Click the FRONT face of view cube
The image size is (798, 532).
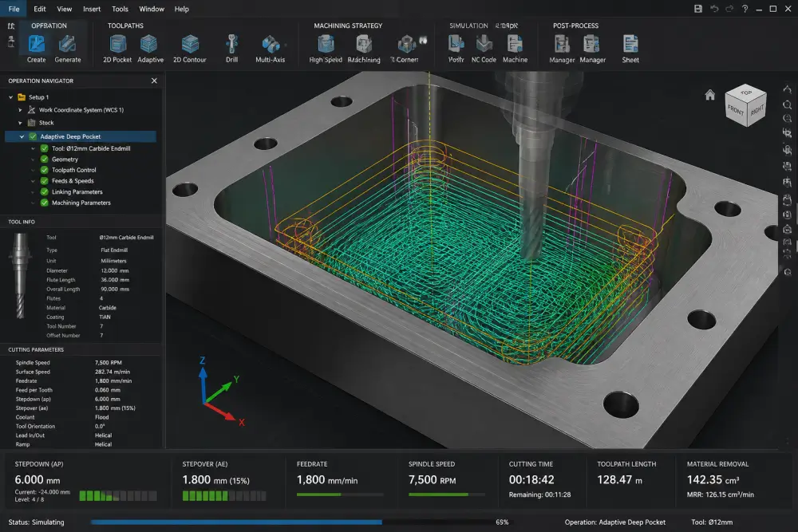coord(736,108)
